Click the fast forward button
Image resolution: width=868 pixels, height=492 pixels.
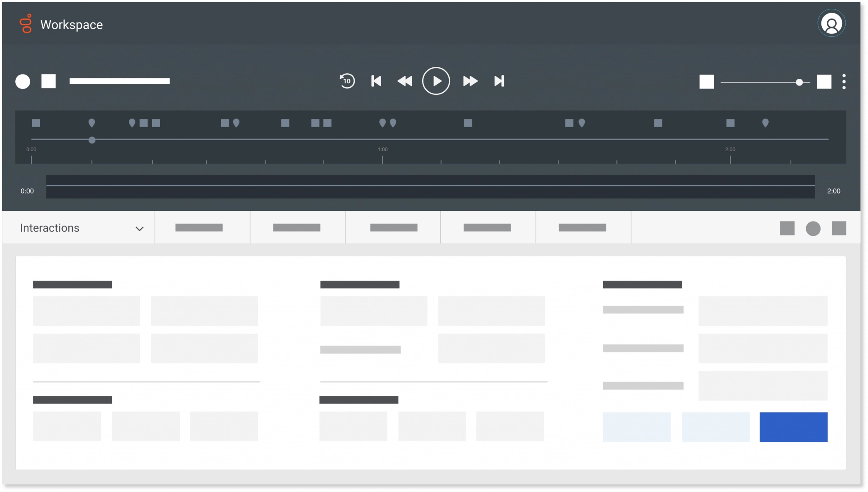470,81
